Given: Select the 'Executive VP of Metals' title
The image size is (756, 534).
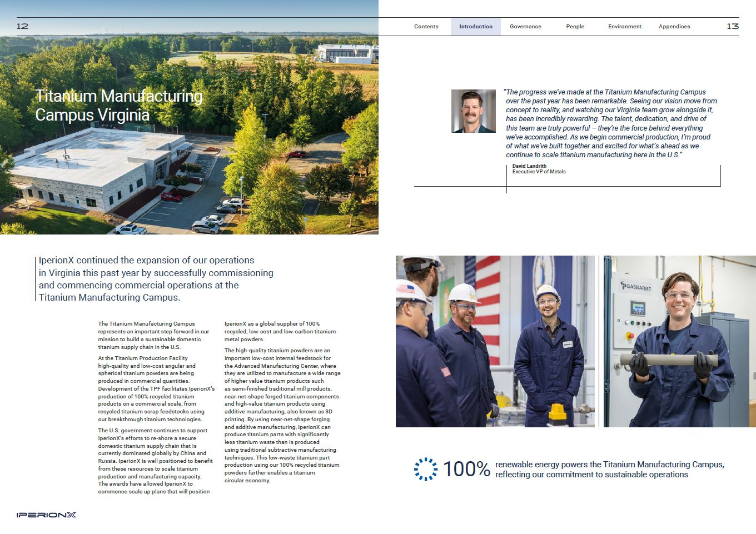Looking at the screenshot, I should click(x=539, y=172).
